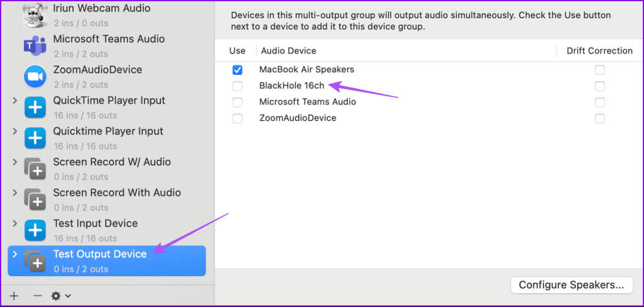Enable Use checkbox for Microsoft Teams Audio row
This screenshot has height=307, width=644.
coord(237,102)
